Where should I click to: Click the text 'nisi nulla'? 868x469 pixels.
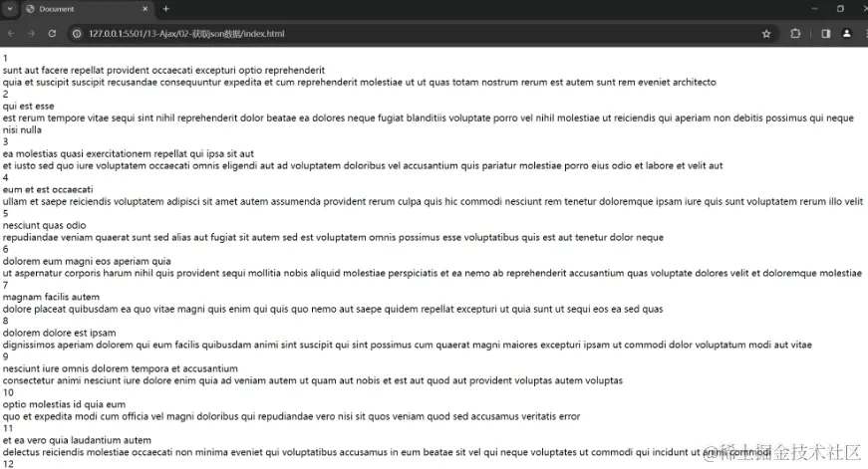click(22, 130)
